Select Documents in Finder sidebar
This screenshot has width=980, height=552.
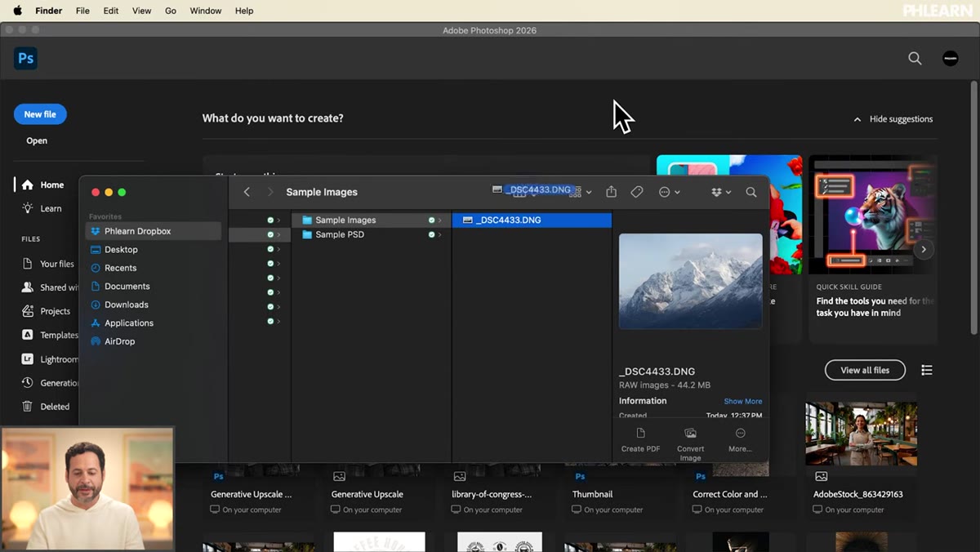pos(153,287)
